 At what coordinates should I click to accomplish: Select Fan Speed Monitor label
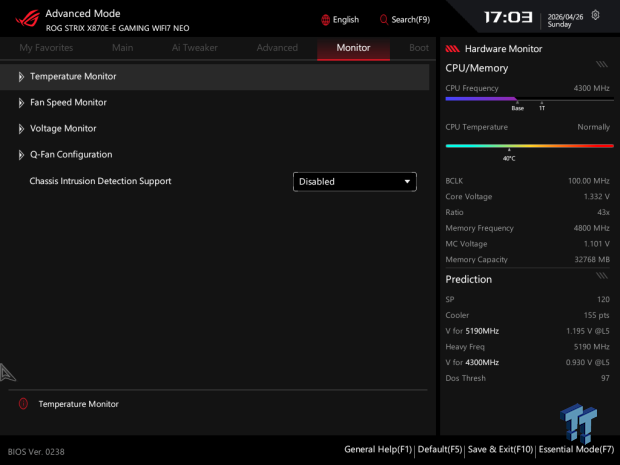(x=68, y=102)
